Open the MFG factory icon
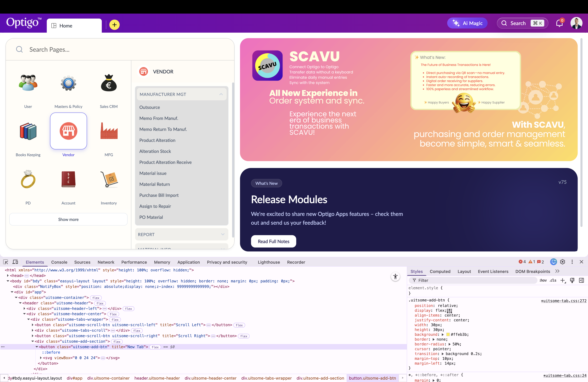The image size is (588, 382). [x=109, y=131]
